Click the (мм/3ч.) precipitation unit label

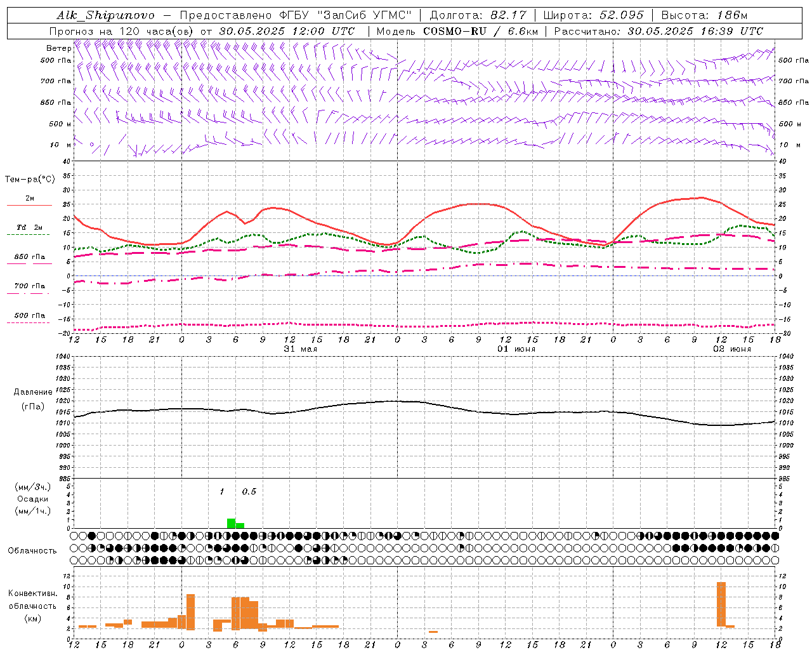tap(33, 487)
